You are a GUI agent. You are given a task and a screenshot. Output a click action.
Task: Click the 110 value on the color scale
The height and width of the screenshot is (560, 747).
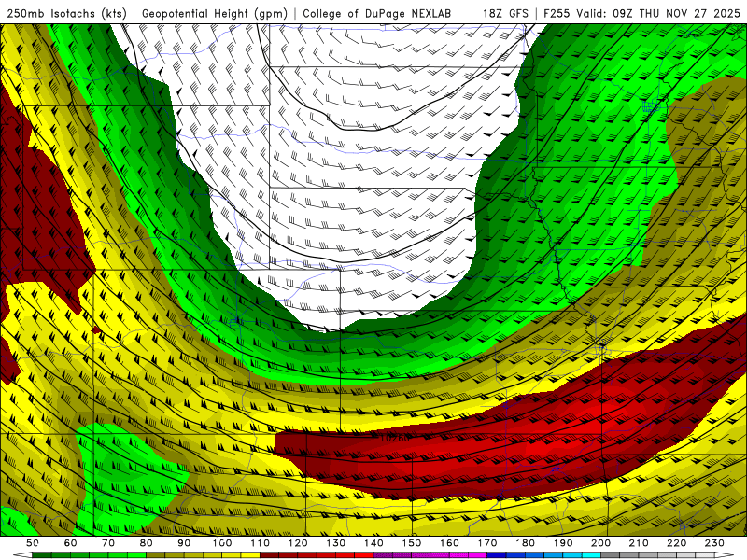[x=261, y=543]
